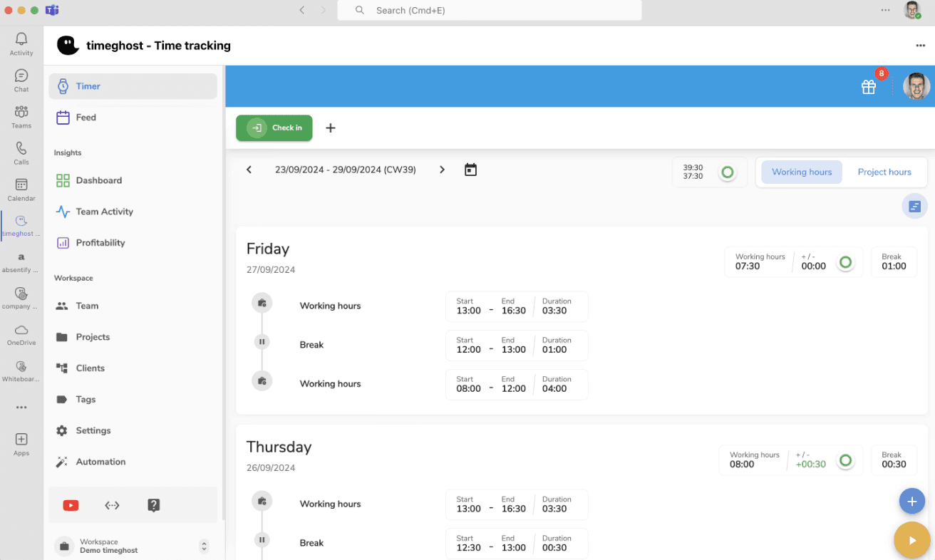935x560 pixels.
Task: Click the gift icon with 8 notifications
Action: 869,86
